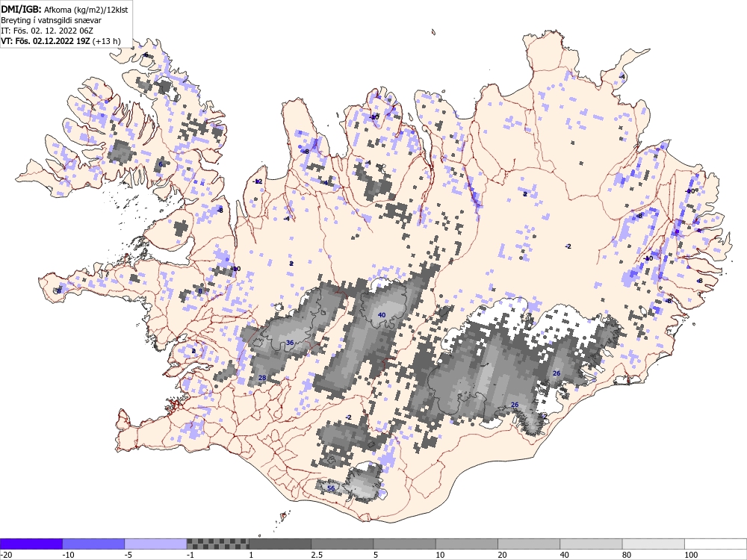Viewport: 747px width, 560px height.
Task: Click the value 56 on the southern glacier
Action: click(331, 488)
